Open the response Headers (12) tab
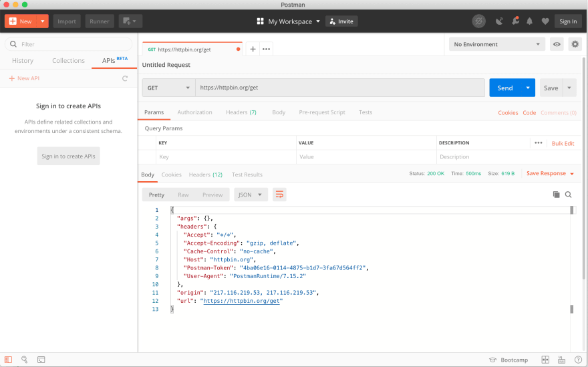 (206, 174)
